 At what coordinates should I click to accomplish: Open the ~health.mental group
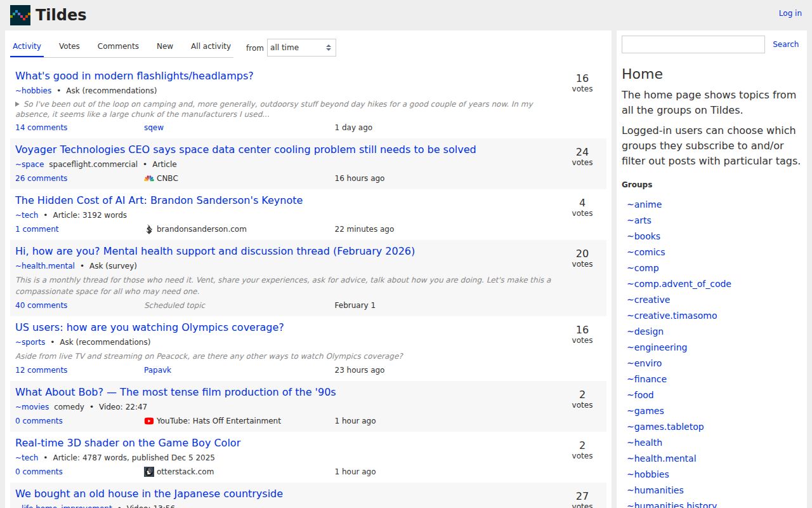pyautogui.click(x=662, y=458)
